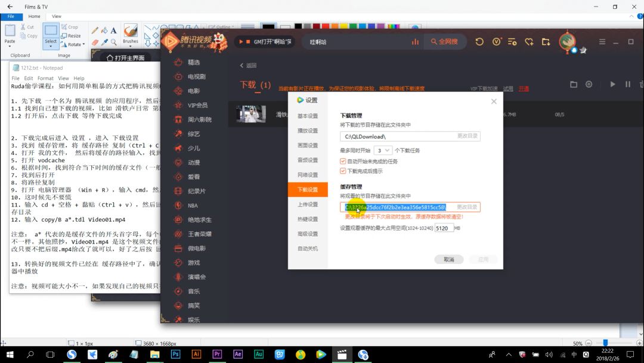Open the download folder icon in Tencent toolbar
644x363 pixels.
point(546,42)
